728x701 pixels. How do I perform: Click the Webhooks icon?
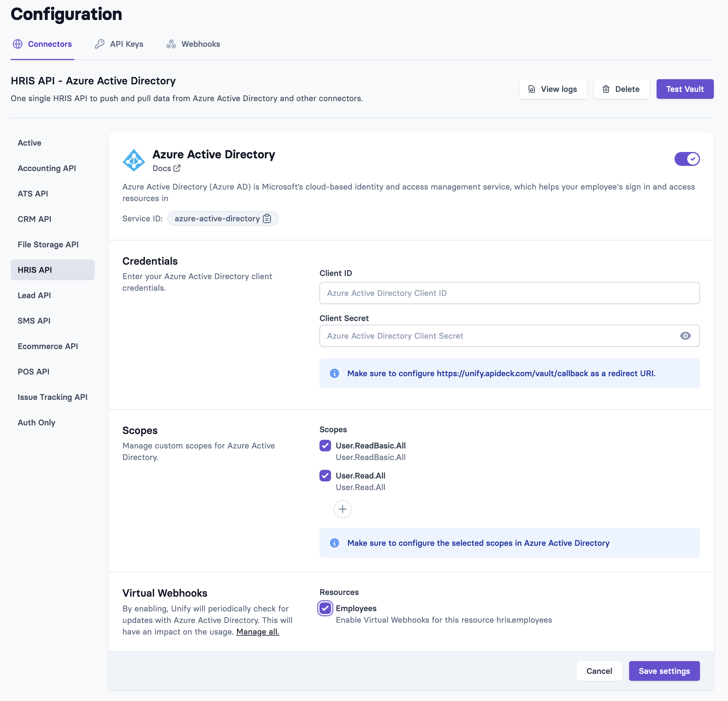coord(171,44)
